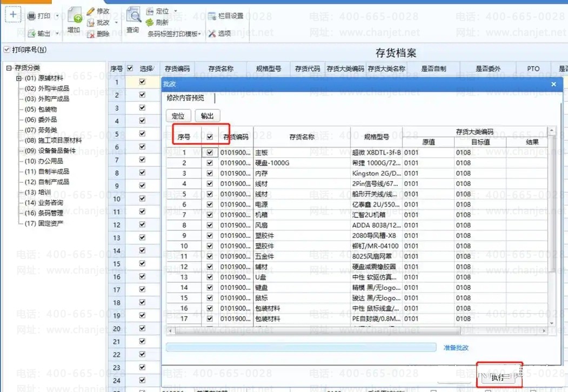Click the 输出 (Export) toolbar icon
The height and width of the screenshot is (392, 568).
click(32, 34)
